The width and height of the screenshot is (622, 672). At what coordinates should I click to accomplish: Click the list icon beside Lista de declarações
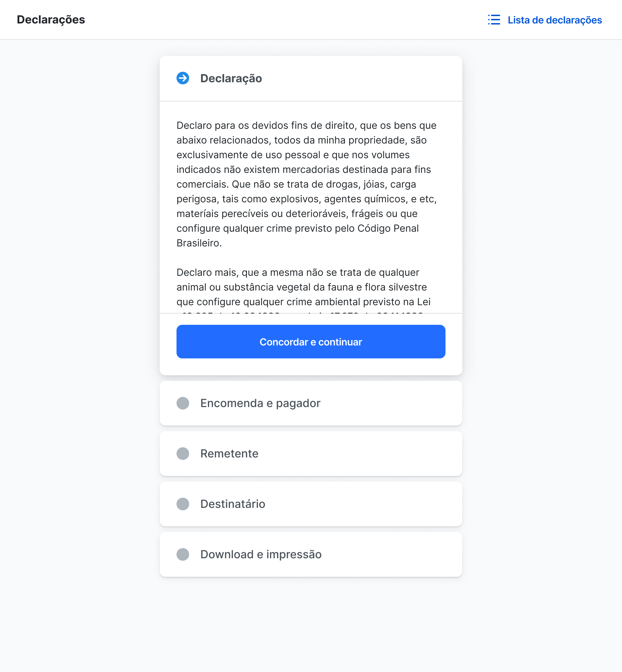pyautogui.click(x=494, y=20)
